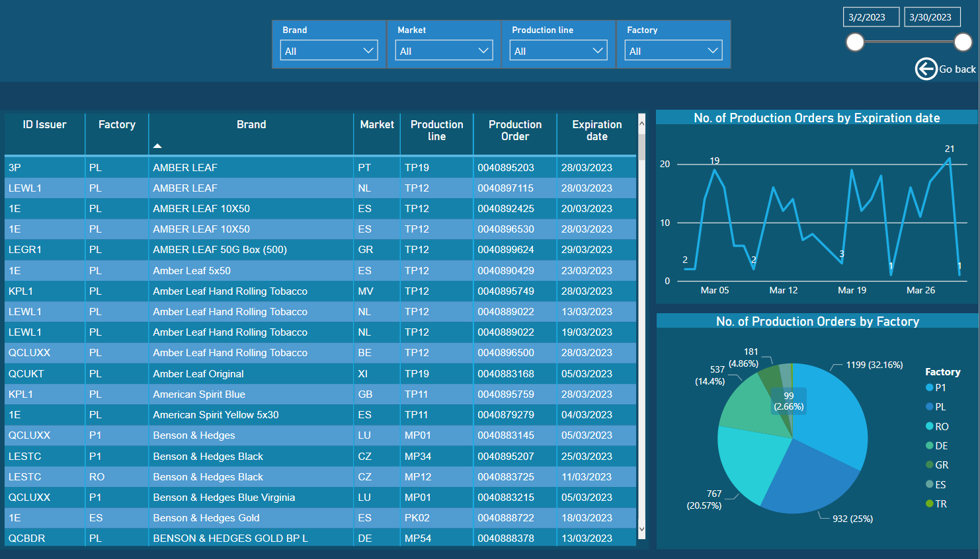This screenshot has width=980, height=559.
Task: Click the MP54 production line cell
Action: [437, 539]
